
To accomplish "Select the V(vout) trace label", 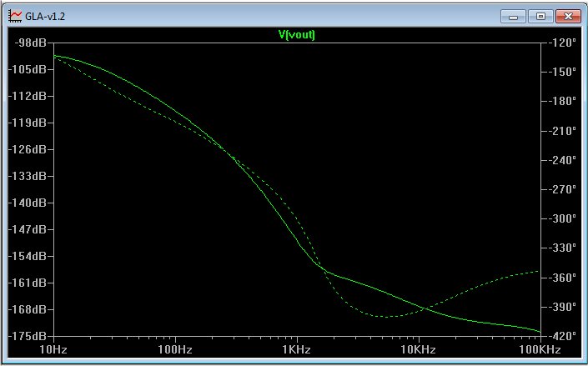I will click(297, 35).
